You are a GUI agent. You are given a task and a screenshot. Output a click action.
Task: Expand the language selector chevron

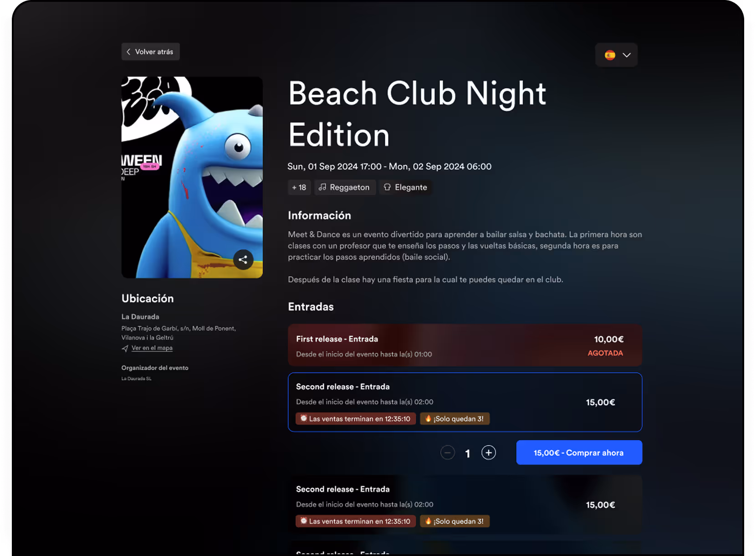pyautogui.click(x=627, y=55)
